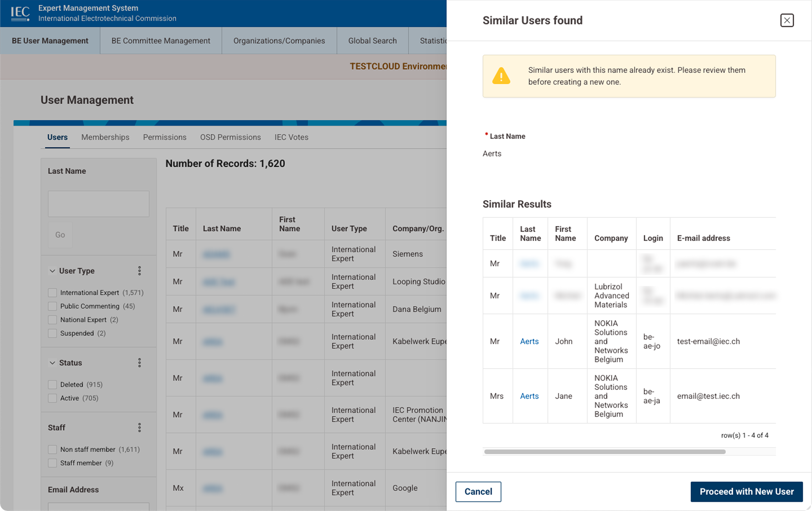Screen dimensions: 812x511
Task: Open the Status filter options menu
Action: (140, 363)
